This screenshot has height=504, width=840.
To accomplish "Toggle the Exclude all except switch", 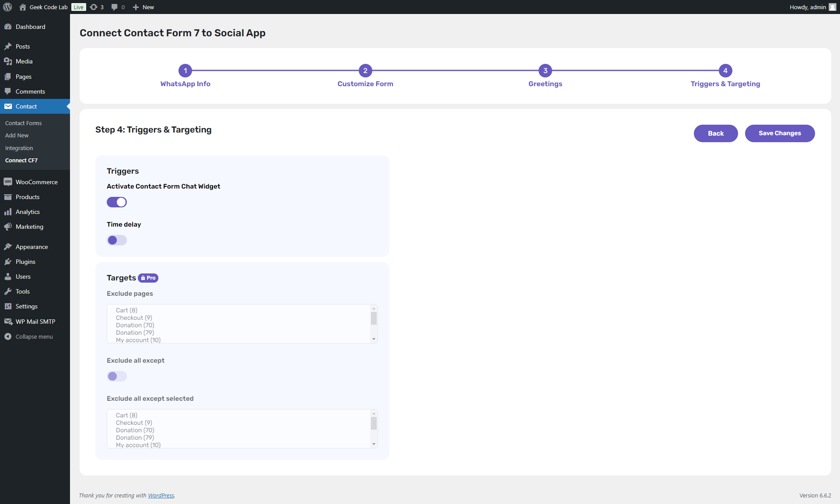I will (117, 376).
